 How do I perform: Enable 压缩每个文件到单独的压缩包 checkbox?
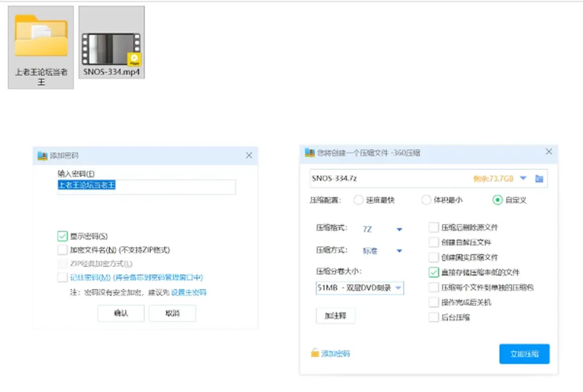click(434, 287)
